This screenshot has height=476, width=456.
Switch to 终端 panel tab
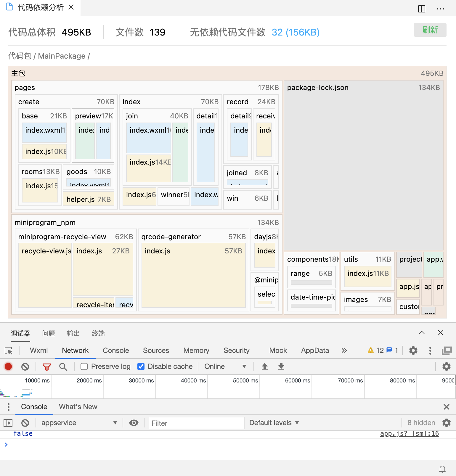98,333
